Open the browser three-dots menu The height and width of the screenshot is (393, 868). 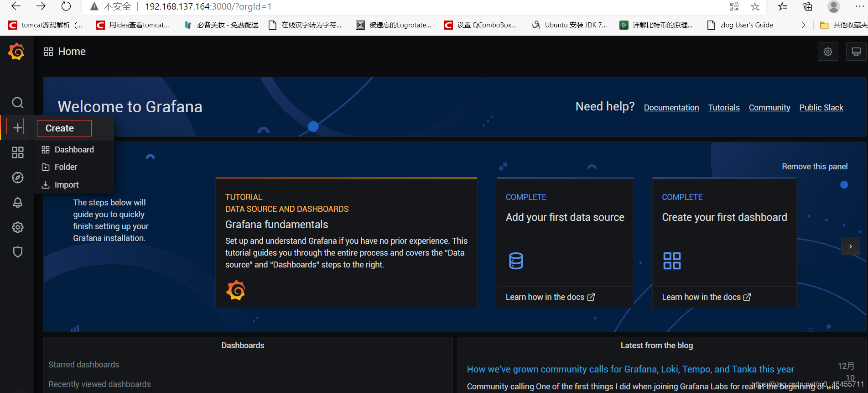(x=859, y=6)
